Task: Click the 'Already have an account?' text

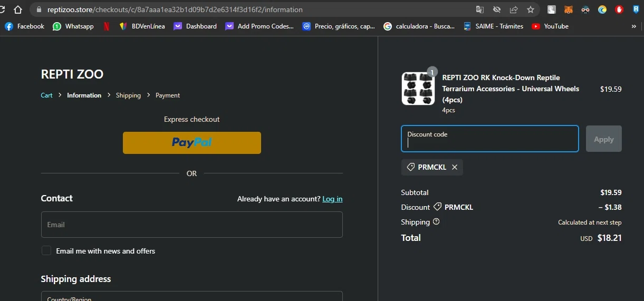Action: coord(278,199)
